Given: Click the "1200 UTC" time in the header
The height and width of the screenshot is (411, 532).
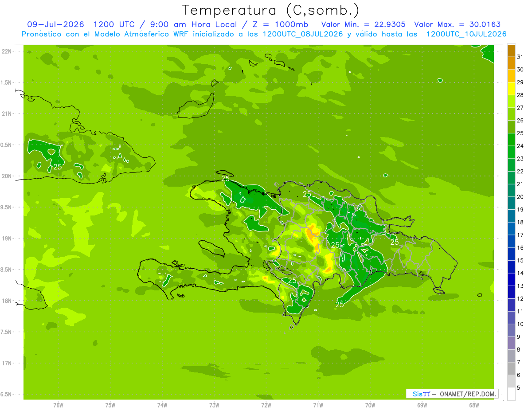Looking at the screenshot, I should click(115, 24).
